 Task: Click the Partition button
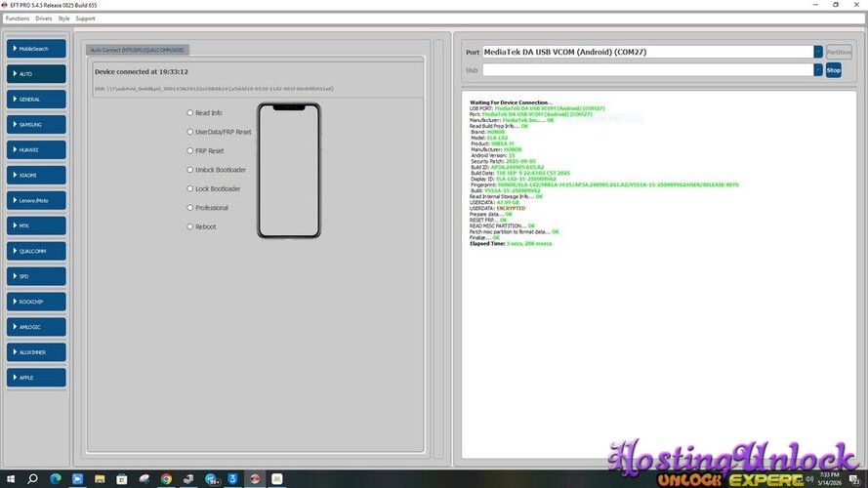(x=839, y=52)
